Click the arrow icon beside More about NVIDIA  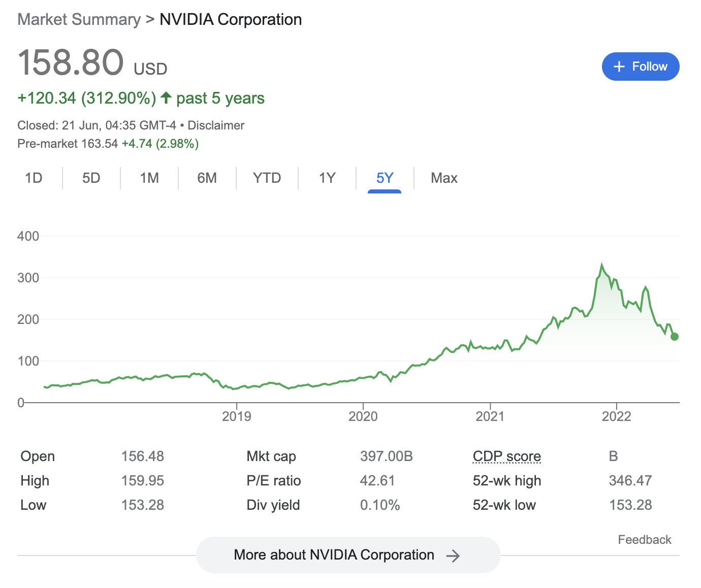pyautogui.click(x=453, y=556)
